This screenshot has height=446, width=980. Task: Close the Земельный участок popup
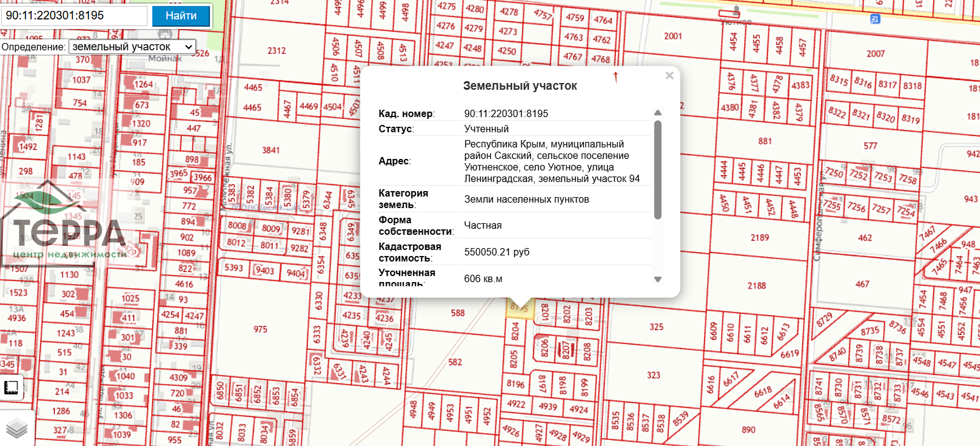tap(670, 76)
